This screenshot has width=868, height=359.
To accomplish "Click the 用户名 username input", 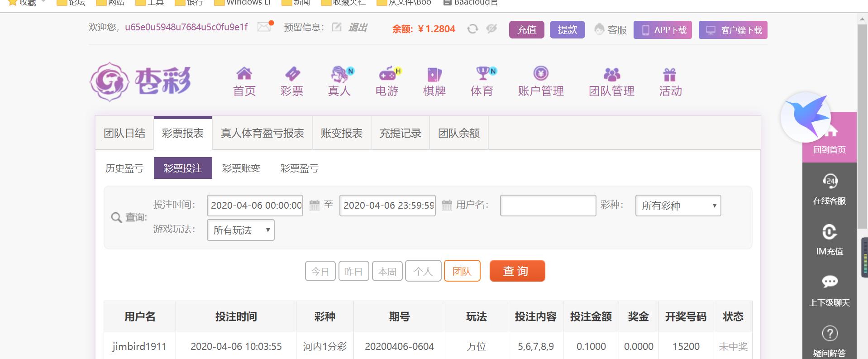I will click(x=548, y=206).
